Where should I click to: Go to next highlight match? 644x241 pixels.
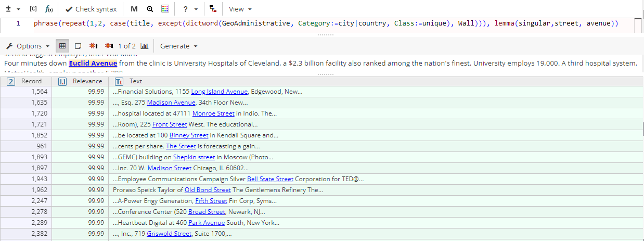click(109, 46)
